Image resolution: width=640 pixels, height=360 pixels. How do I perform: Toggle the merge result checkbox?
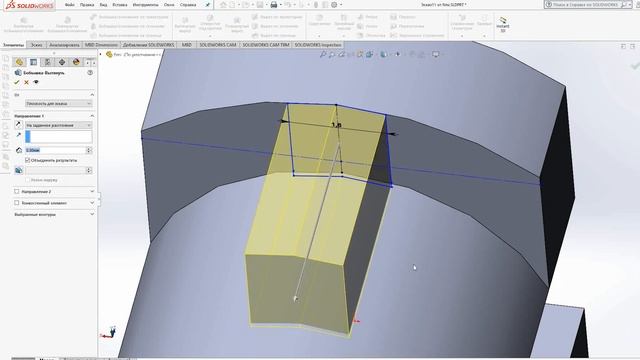click(x=28, y=160)
